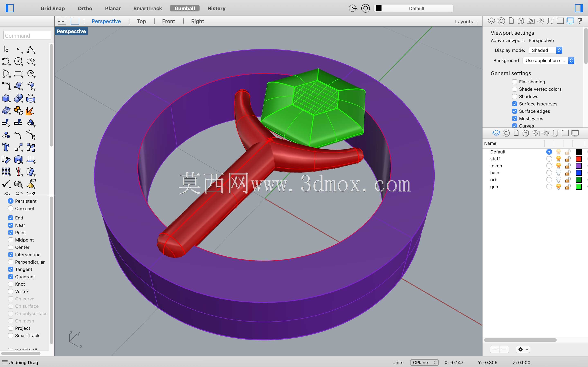Lock the gem layer
588x367 pixels.
(568, 187)
